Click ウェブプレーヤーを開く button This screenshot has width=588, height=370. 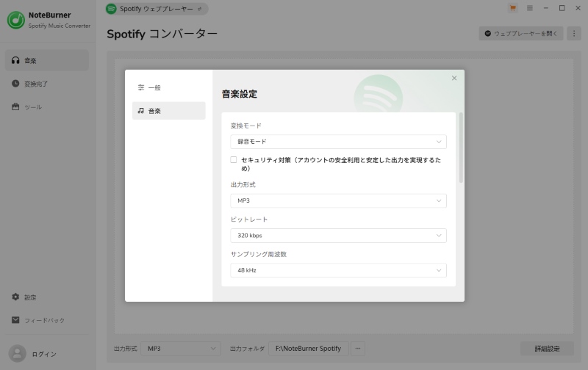pos(521,33)
